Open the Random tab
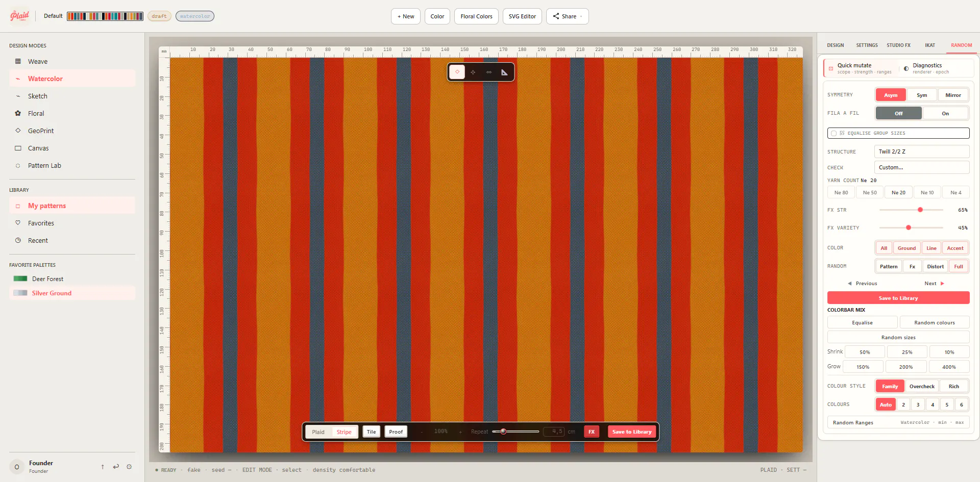The width and height of the screenshot is (980, 482). (961, 45)
